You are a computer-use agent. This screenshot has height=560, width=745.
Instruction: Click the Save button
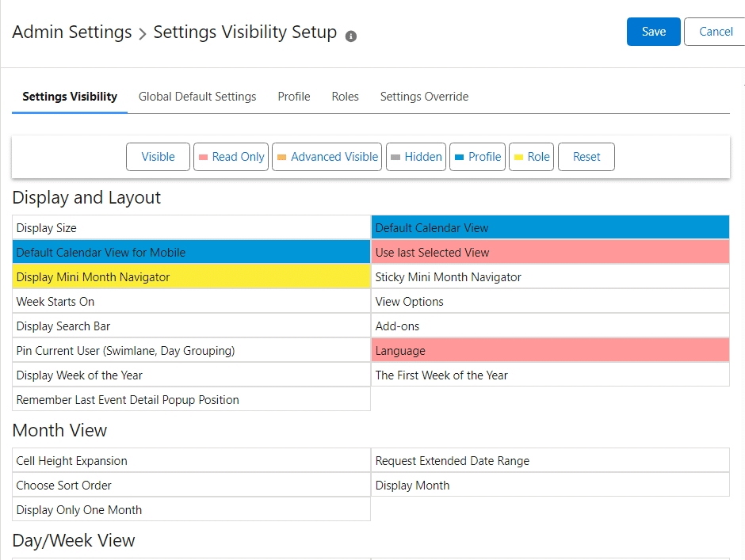point(653,32)
